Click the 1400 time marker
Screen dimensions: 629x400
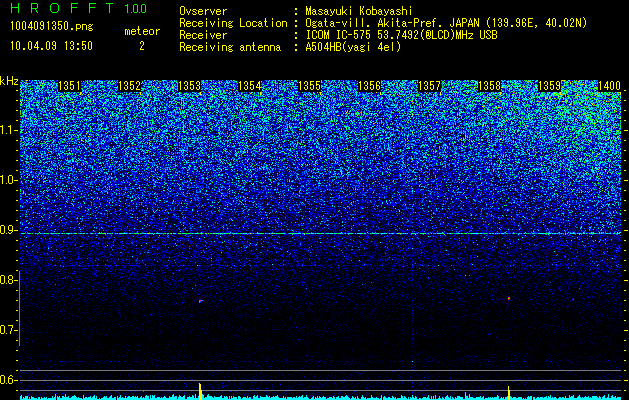point(609,86)
